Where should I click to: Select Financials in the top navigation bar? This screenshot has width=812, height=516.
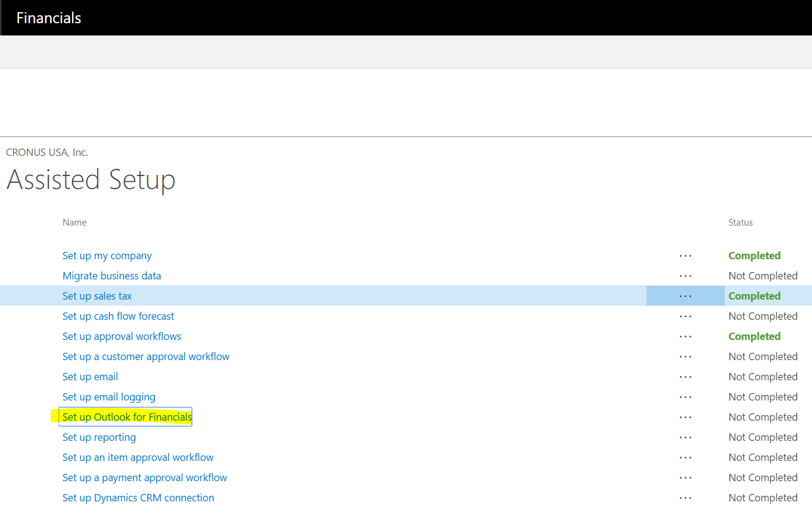pyautogui.click(x=48, y=18)
